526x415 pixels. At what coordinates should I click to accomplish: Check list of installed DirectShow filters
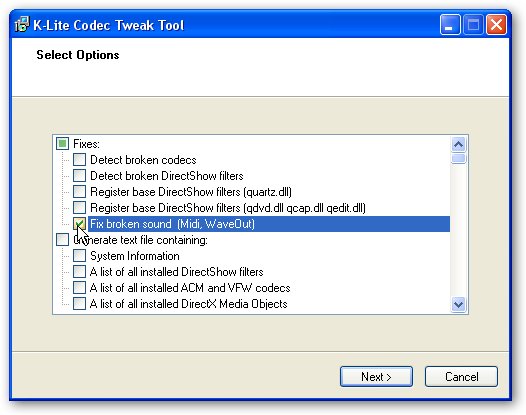point(80,272)
